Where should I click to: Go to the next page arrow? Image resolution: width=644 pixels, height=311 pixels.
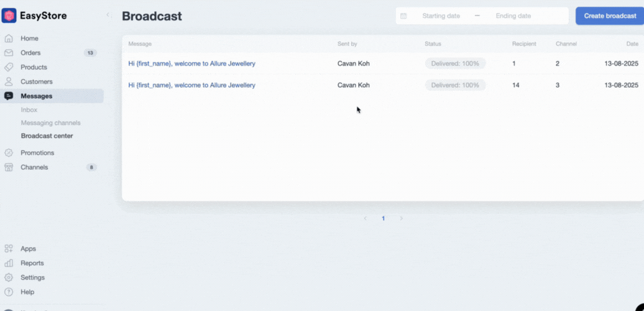402,218
